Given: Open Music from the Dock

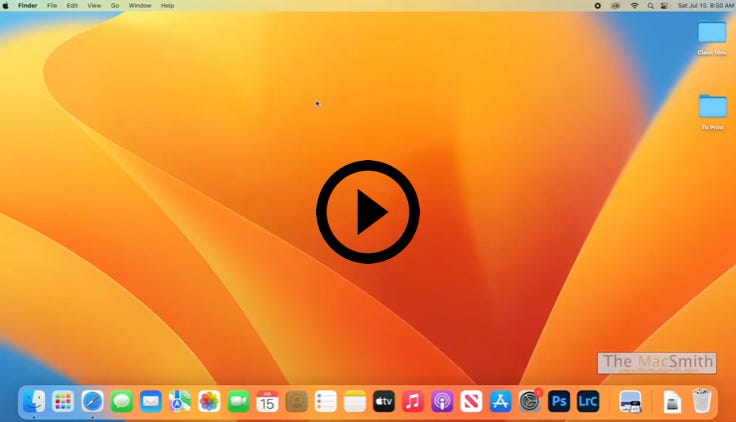Looking at the screenshot, I should click(x=413, y=401).
